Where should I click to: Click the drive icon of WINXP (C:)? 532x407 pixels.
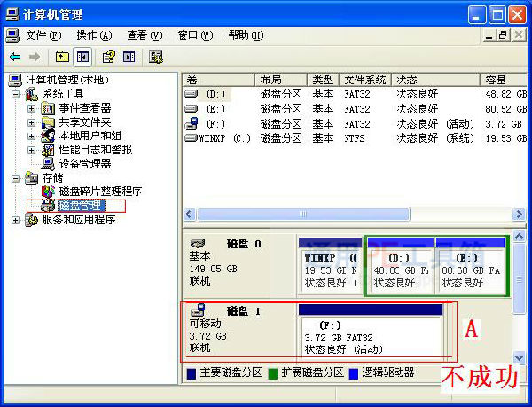pyautogui.click(x=192, y=137)
